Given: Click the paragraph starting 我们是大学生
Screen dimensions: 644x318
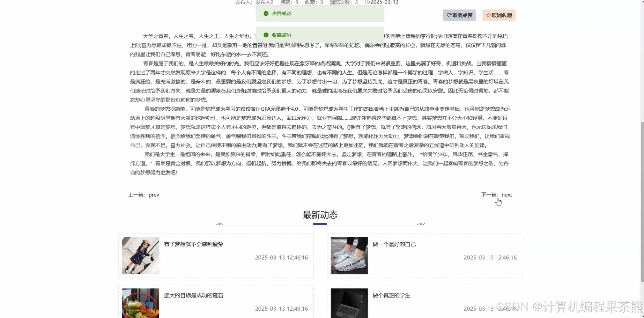Looking at the screenshot, I should click(319, 163).
